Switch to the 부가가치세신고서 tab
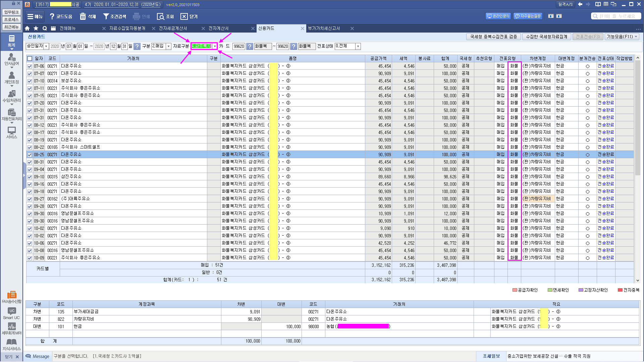The width and height of the screenshot is (644, 362). pos(324,28)
